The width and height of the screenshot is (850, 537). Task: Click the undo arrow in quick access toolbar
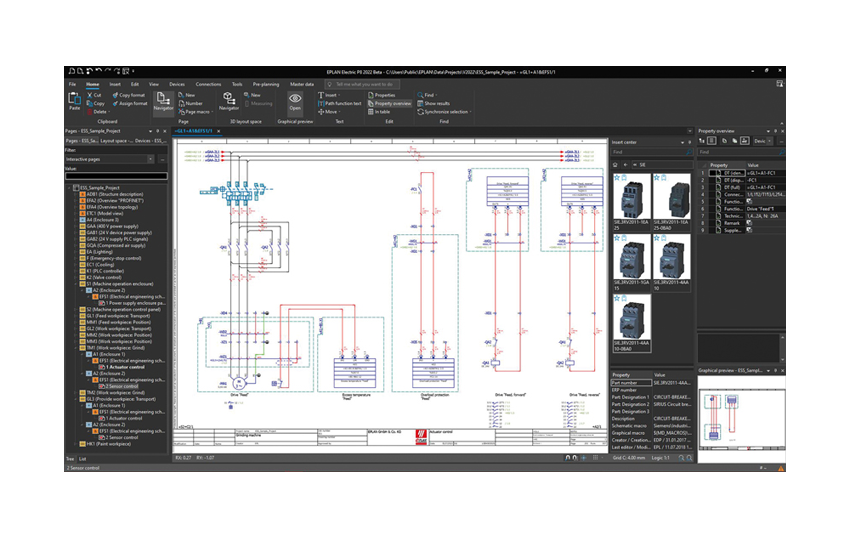[x=99, y=72]
